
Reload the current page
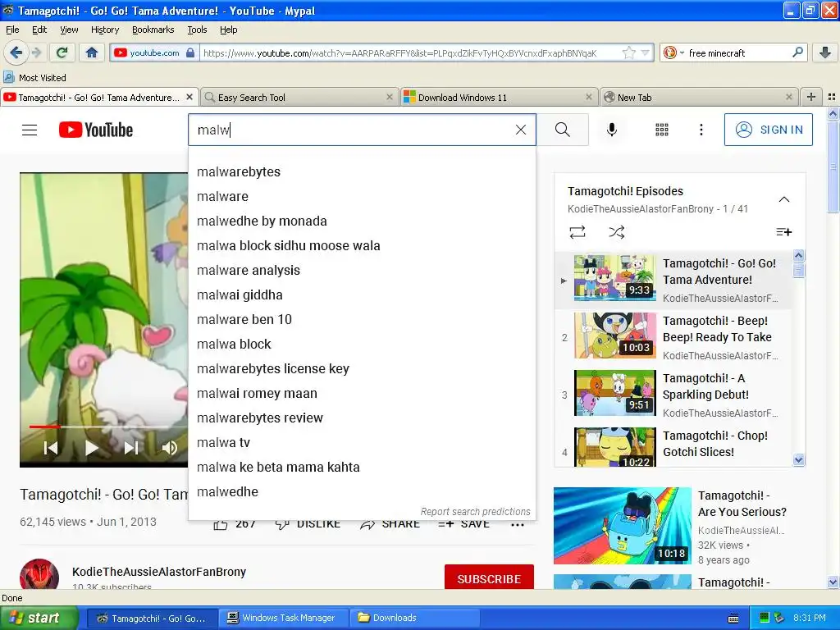click(62, 52)
